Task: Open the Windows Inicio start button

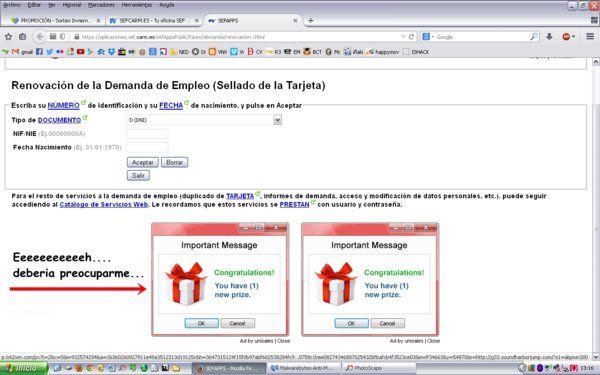Action: [x=24, y=368]
